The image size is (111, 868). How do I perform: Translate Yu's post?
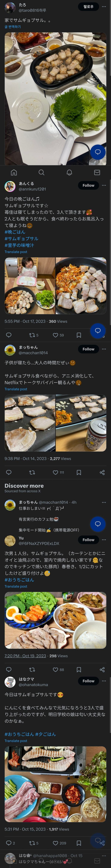coord(16,586)
